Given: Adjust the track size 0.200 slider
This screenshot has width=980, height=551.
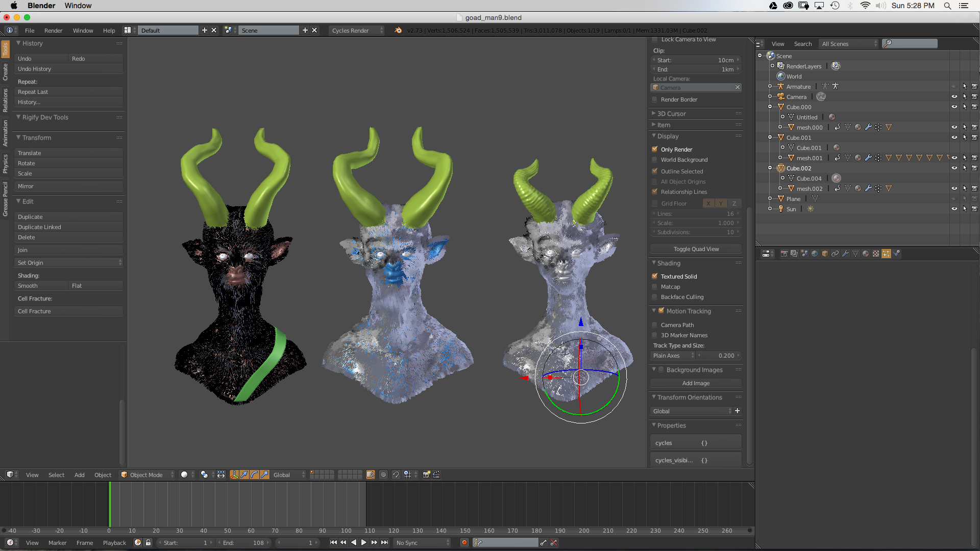Looking at the screenshot, I should pyautogui.click(x=719, y=356).
